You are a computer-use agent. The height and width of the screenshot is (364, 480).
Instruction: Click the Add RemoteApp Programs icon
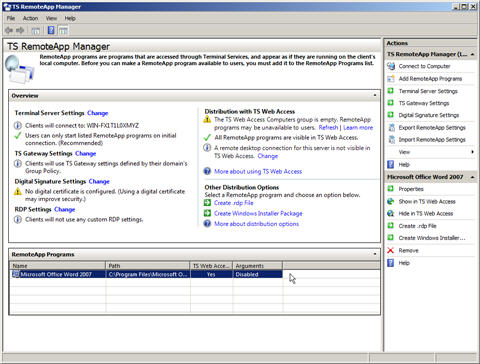[391, 79]
